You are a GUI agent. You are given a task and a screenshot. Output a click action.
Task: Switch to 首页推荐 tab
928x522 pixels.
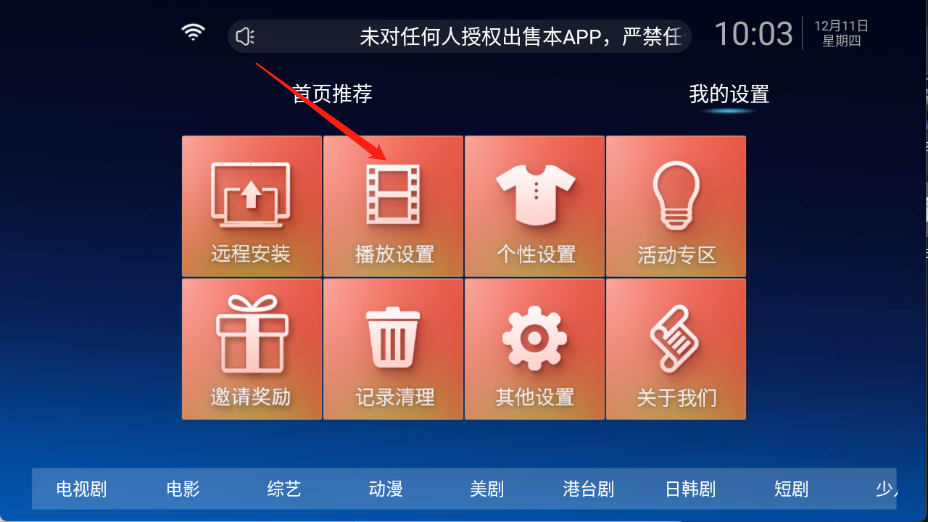pos(333,94)
